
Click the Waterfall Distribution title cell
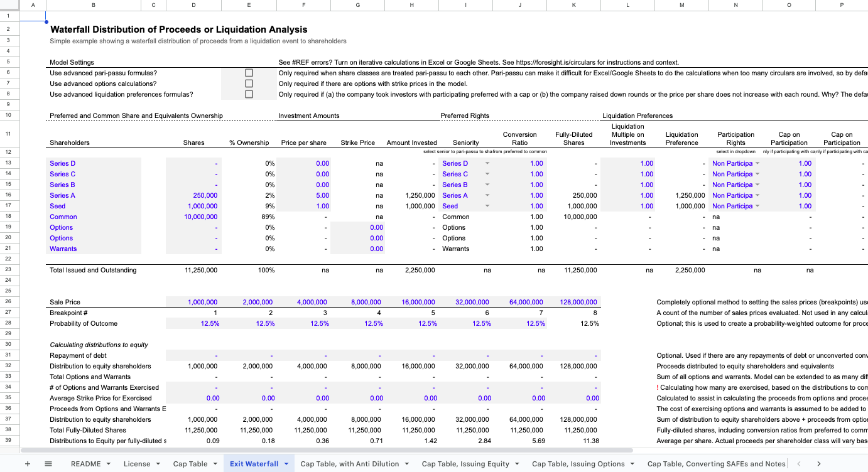(x=179, y=29)
